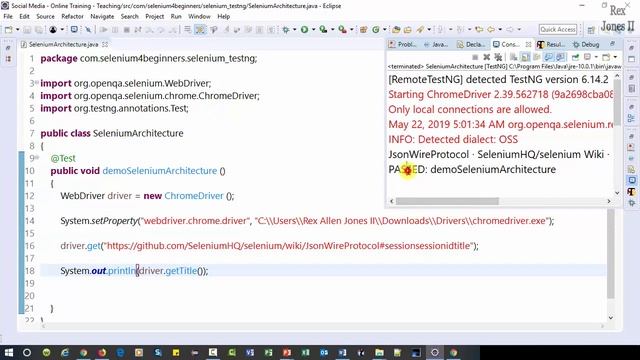Viewport: 640px width, 360px height.
Task: Open Display Selected Console dropdown arrow
Action: point(596,57)
